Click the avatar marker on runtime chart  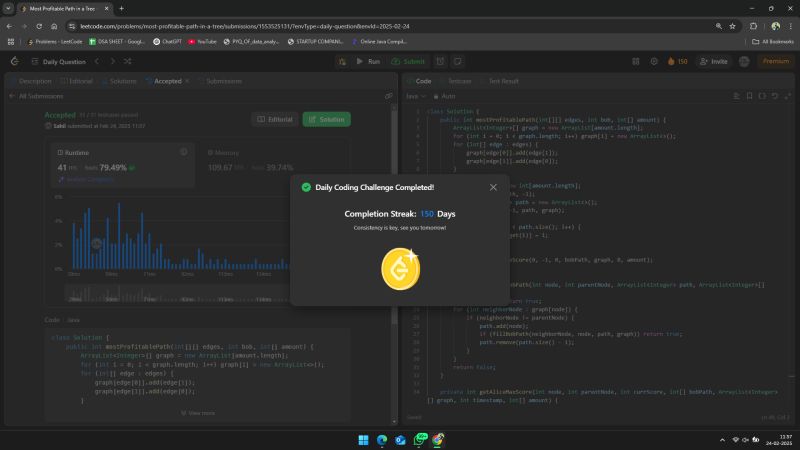click(x=96, y=244)
